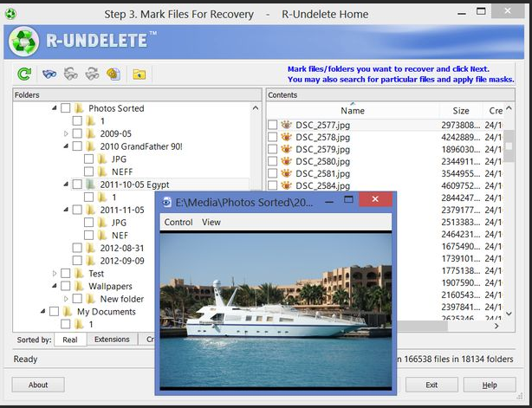This screenshot has height=408, width=532.
Task: Mark the 2011-10-05 Egypt folder checkbox
Action: (77, 185)
